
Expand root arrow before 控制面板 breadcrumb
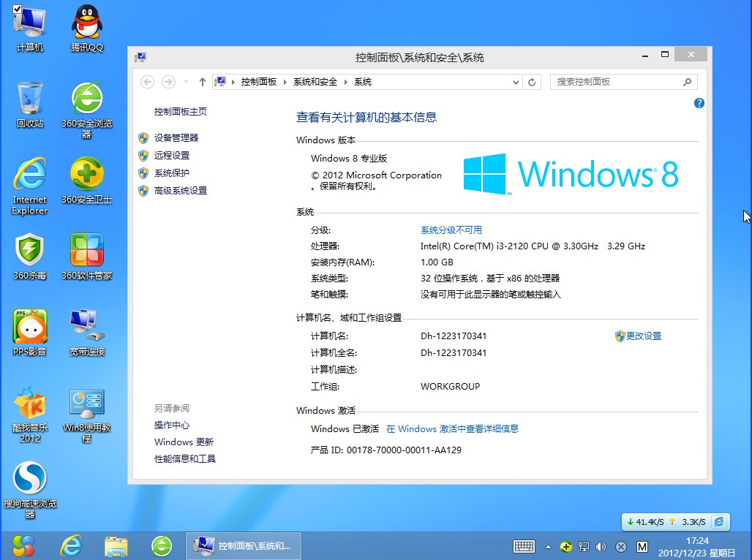click(x=233, y=82)
